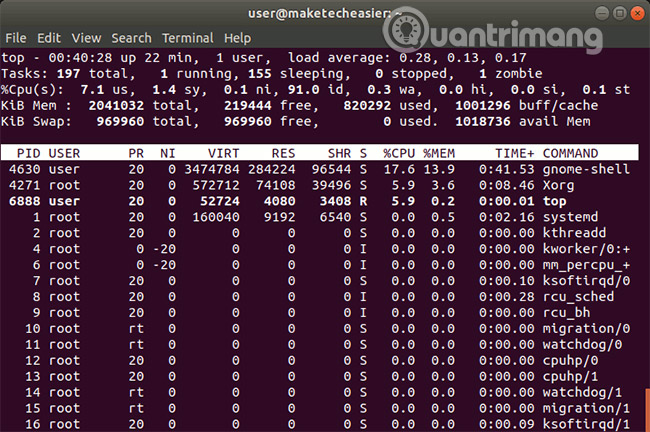Click the USER column header
650x432 pixels.
coord(64,153)
